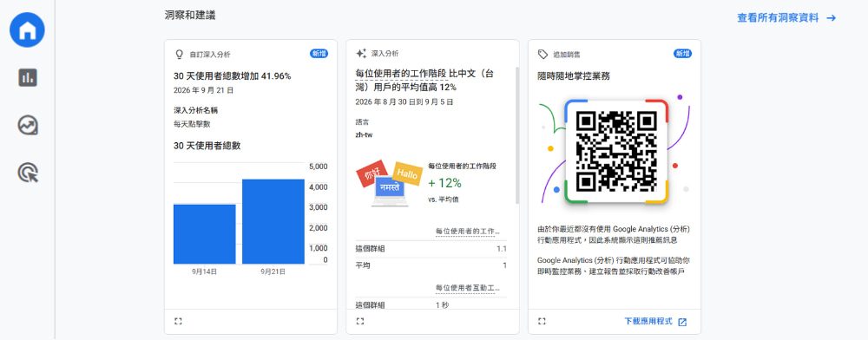Click 新增 badge on 追加銷售 card
Viewport: 868px width, 340px height.
coord(682,54)
